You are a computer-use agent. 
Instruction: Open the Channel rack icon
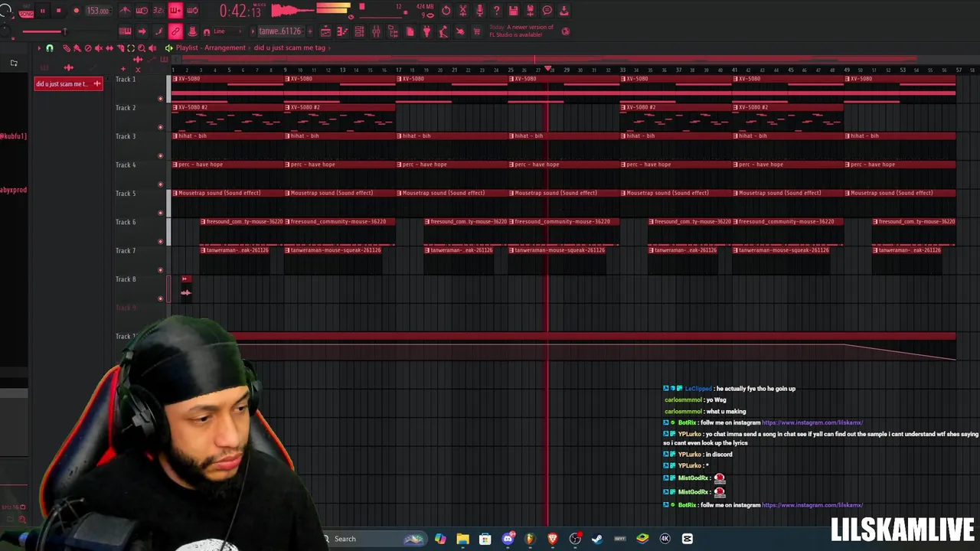(x=359, y=31)
